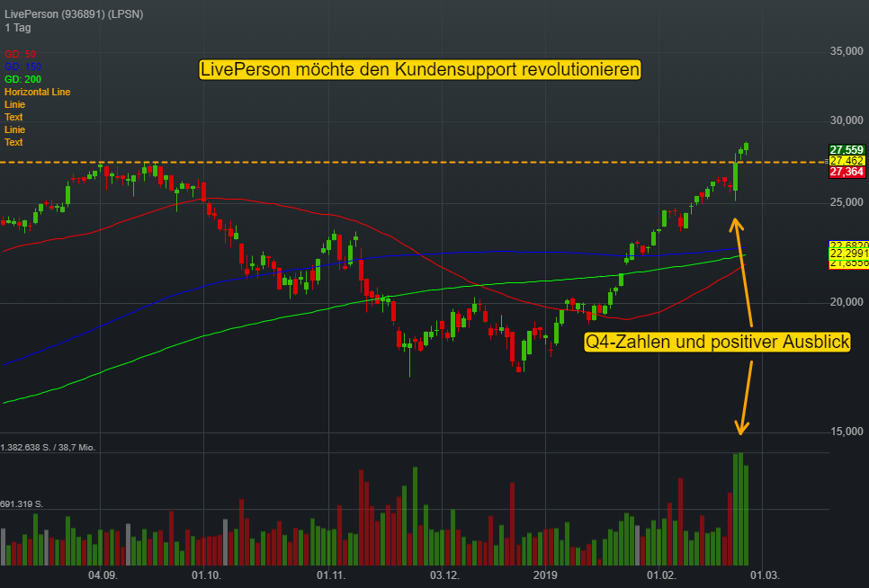The width and height of the screenshot is (869, 588).
Task: Click the 15,000 price axis label
Action: pyautogui.click(x=847, y=432)
